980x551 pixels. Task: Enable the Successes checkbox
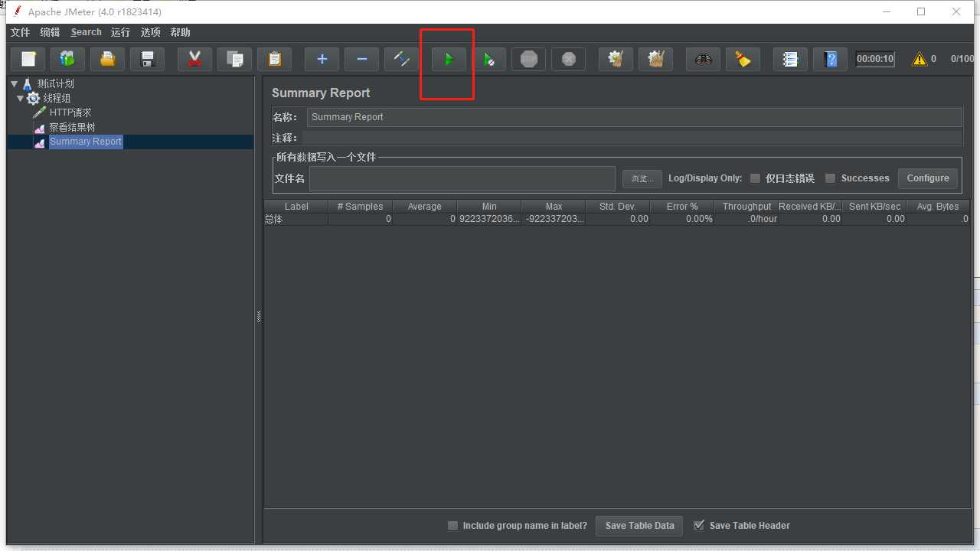(x=830, y=178)
